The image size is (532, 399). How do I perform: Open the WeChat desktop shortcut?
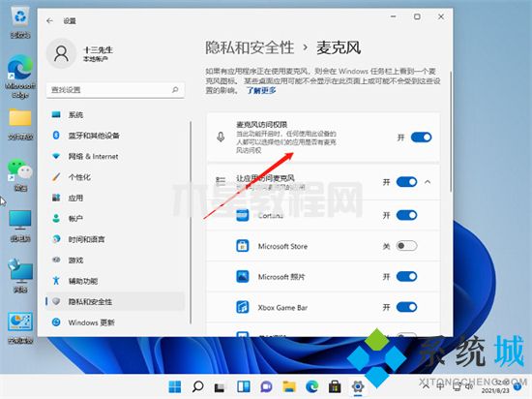pos(20,175)
